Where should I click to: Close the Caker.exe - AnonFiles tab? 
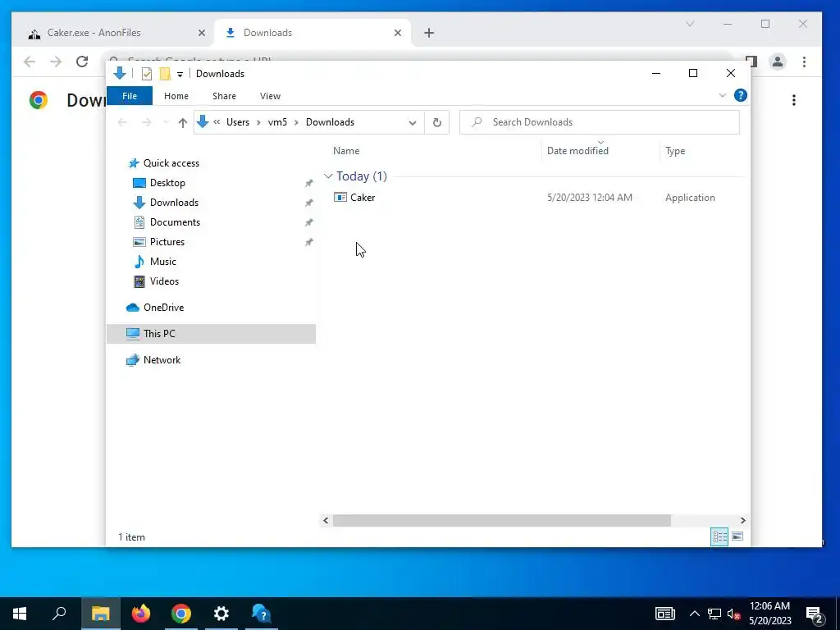click(202, 33)
